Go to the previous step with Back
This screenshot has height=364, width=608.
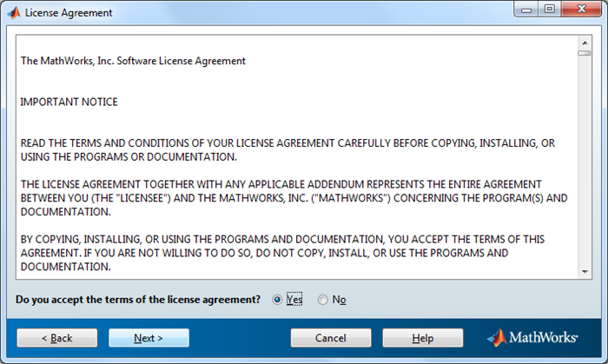[x=56, y=338]
